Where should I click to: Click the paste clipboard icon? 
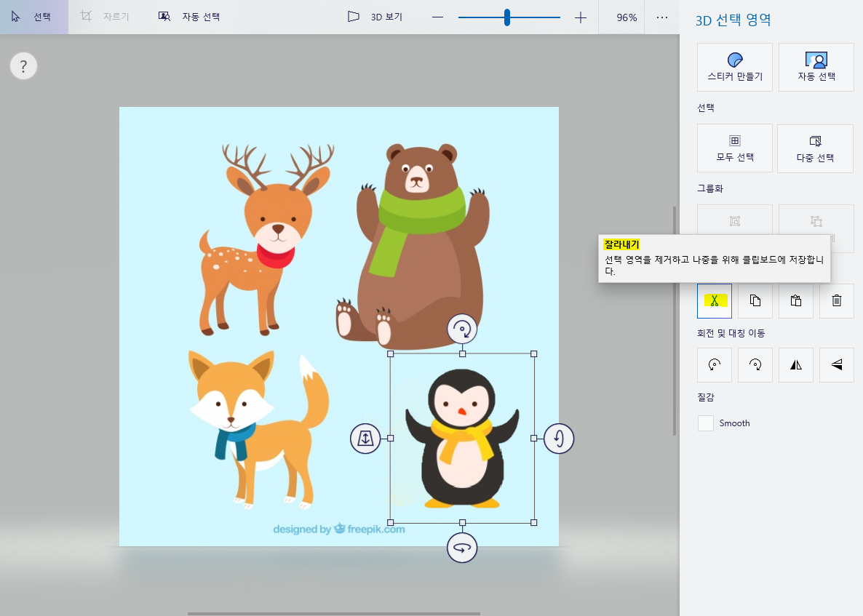(796, 301)
